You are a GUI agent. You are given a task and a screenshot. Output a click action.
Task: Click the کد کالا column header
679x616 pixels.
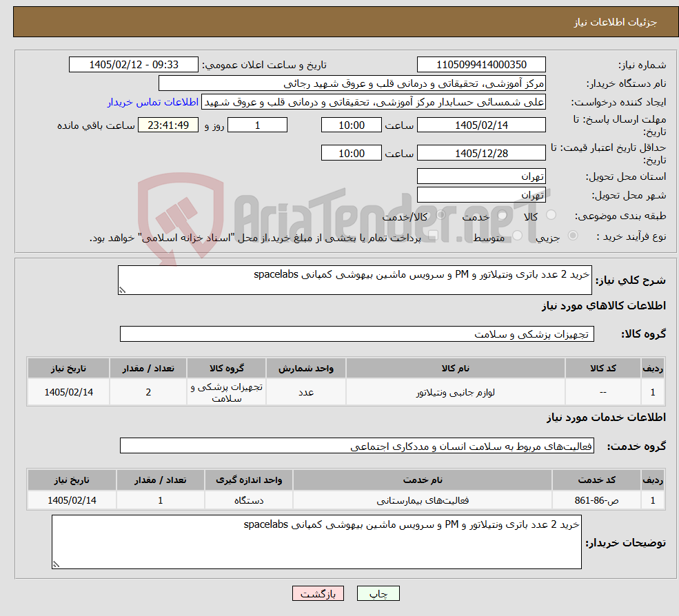pyautogui.click(x=603, y=369)
